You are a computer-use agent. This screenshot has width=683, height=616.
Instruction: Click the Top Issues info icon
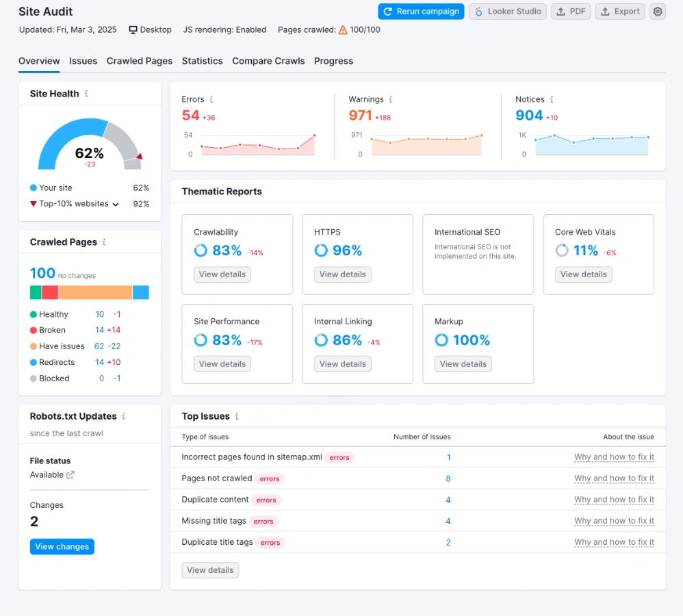tap(237, 416)
